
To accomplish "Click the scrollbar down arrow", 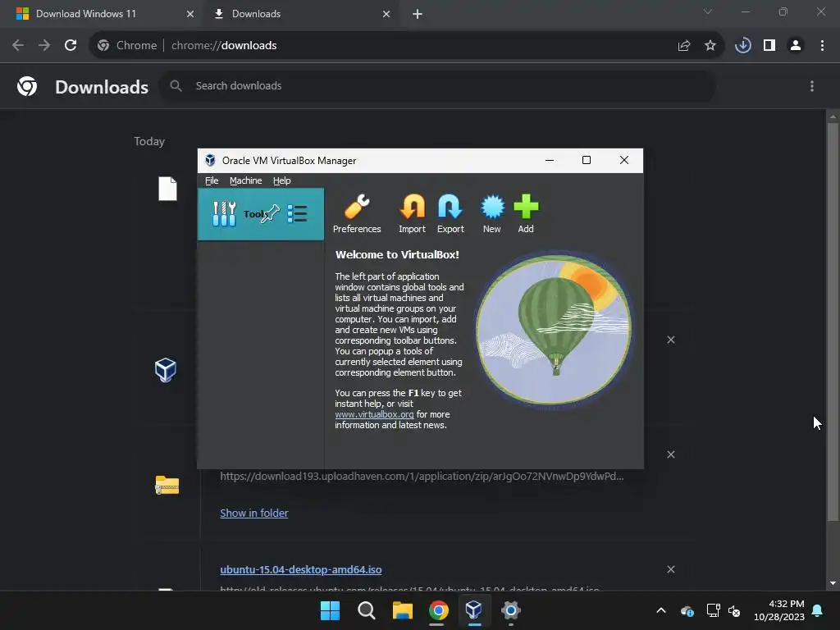I will click(x=833, y=583).
